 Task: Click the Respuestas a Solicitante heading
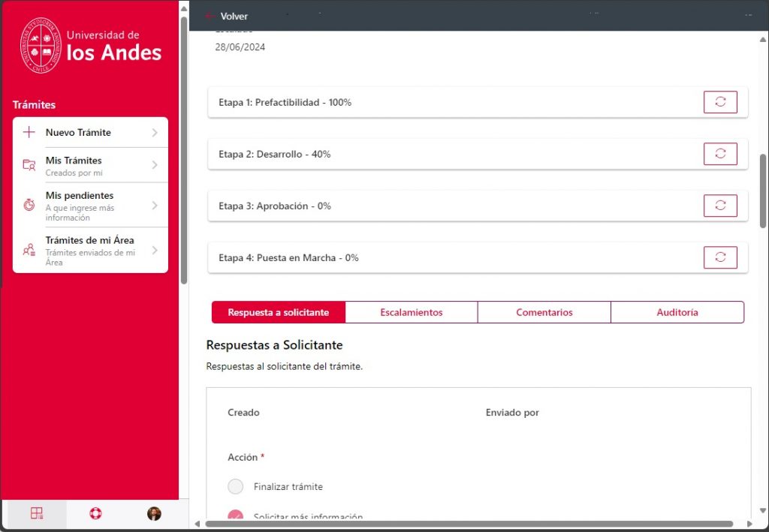click(x=274, y=345)
